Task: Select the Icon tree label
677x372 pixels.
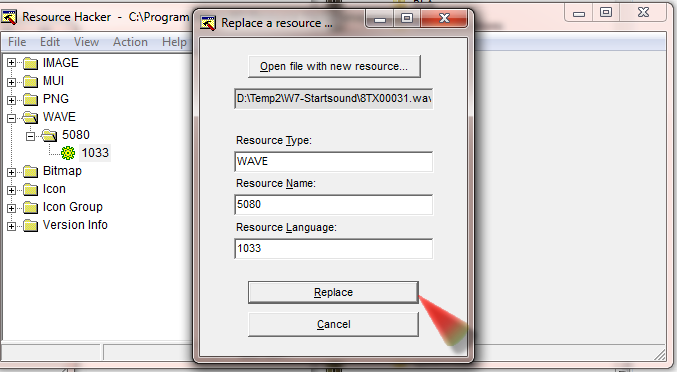Action: pyautogui.click(x=54, y=189)
